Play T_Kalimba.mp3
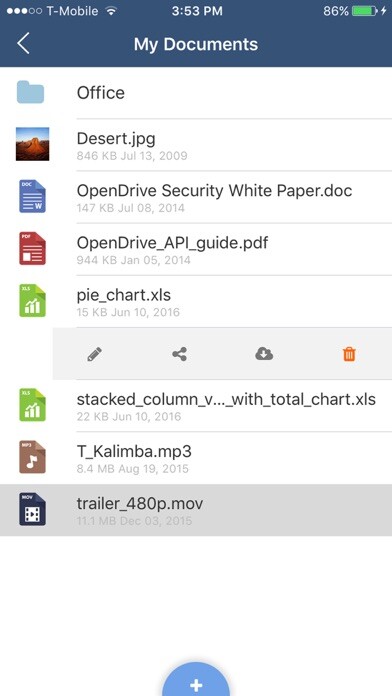 click(196, 457)
